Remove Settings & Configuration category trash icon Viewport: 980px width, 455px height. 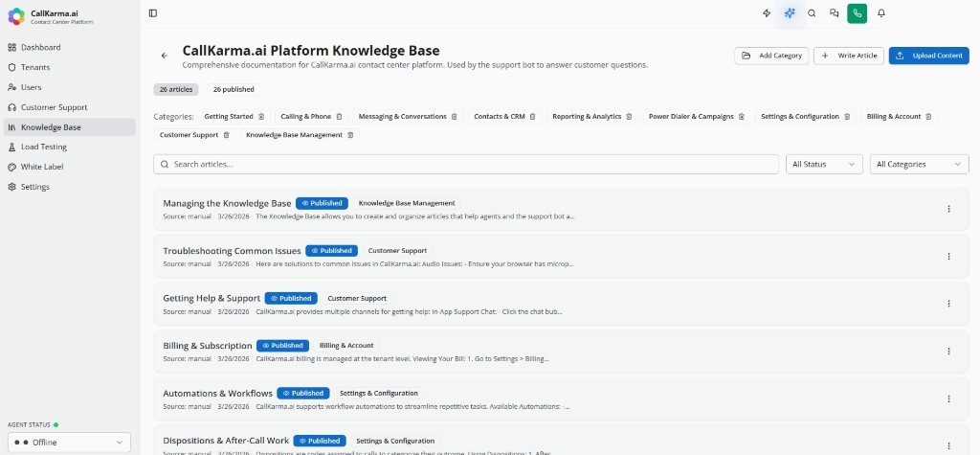pos(847,117)
